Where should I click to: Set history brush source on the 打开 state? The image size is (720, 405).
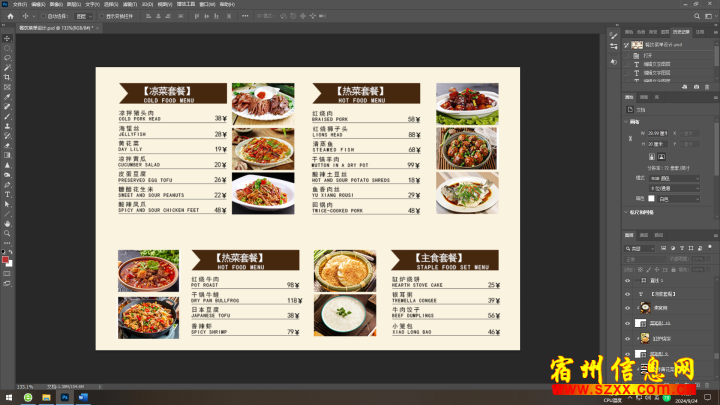pyautogui.click(x=627, y=56)
